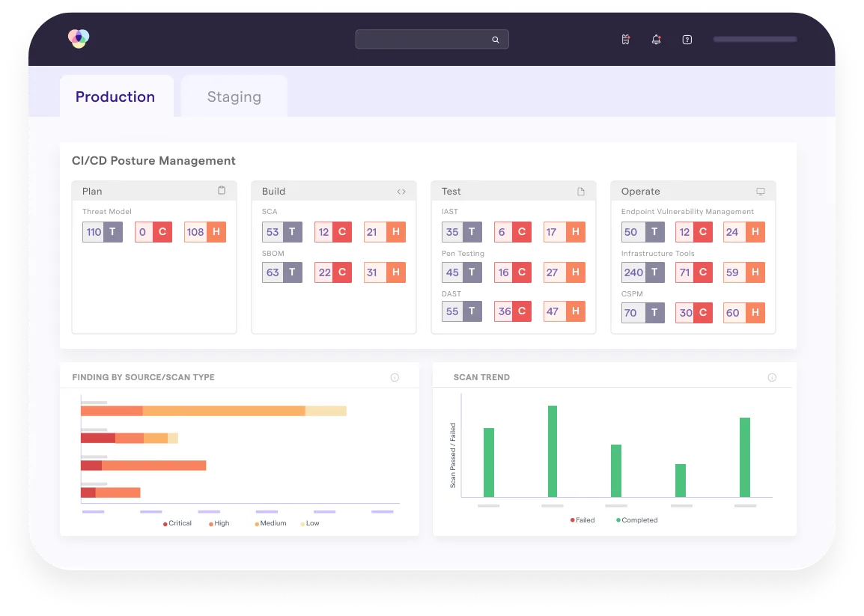Open the info tooltip on Scan Trend chart
864x616 pixels.
772,377
